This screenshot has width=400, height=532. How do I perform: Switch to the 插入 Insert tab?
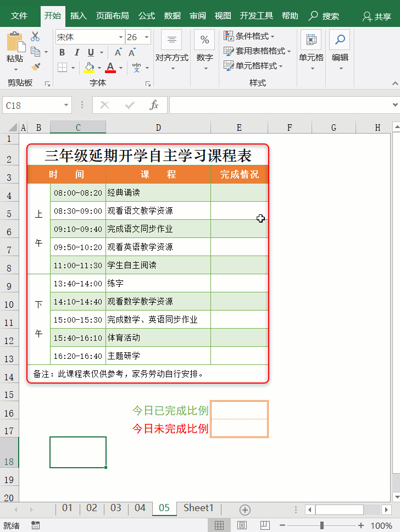(x=79, y=16)
